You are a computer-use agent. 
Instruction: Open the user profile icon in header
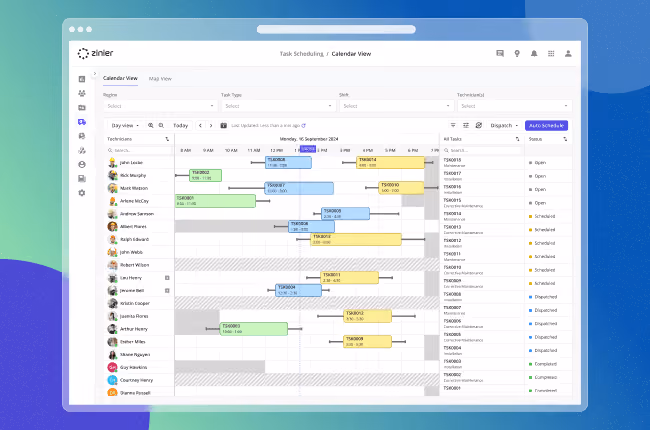(x=568, y=53)
